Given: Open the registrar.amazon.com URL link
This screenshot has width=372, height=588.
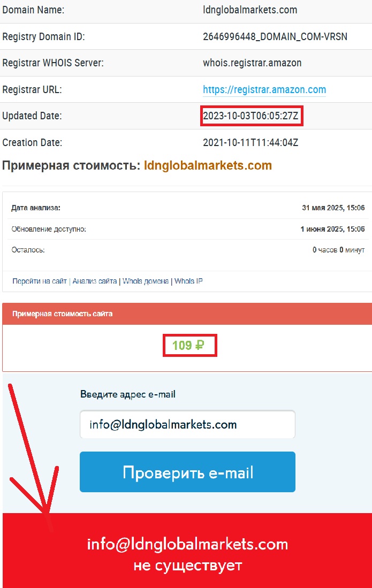Looking at the screenshot, I should point(264,90).
